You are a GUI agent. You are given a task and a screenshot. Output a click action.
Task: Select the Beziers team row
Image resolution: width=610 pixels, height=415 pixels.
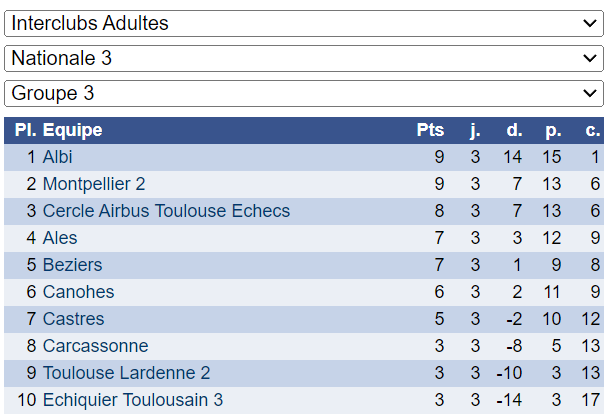pyautogui.click(x=304, y=265)
